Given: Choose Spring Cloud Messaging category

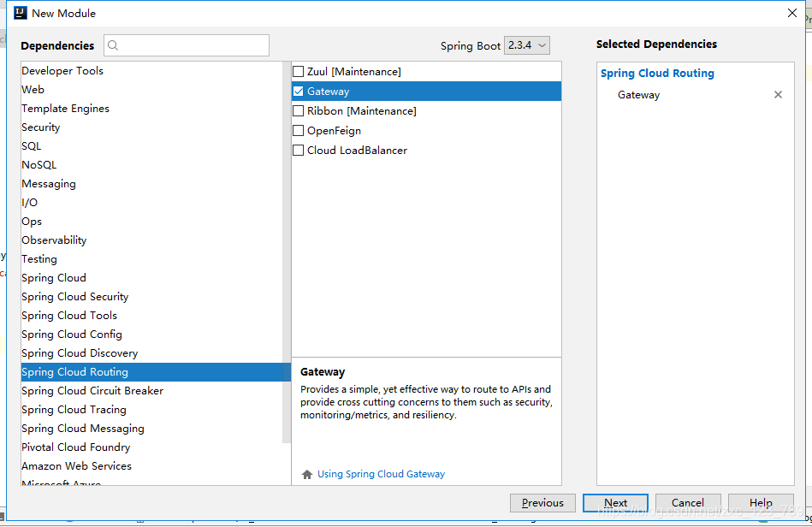Looking at the screenshot, I should coord(152,428).
